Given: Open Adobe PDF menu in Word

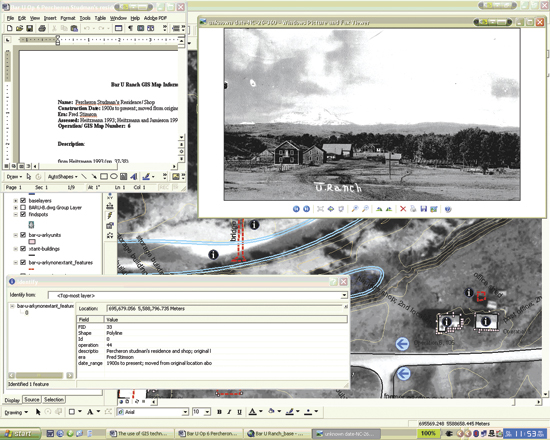Looking at the screenshot, I should point(155,18).
